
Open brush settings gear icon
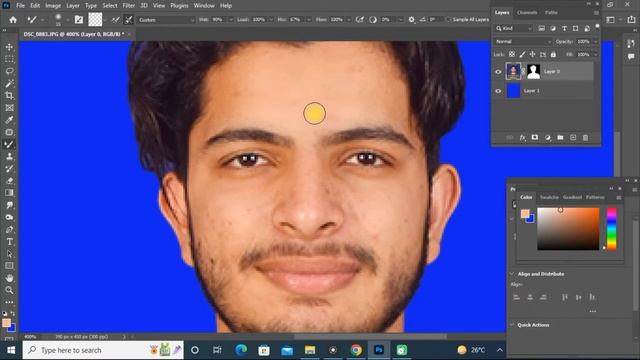[411, 20]
